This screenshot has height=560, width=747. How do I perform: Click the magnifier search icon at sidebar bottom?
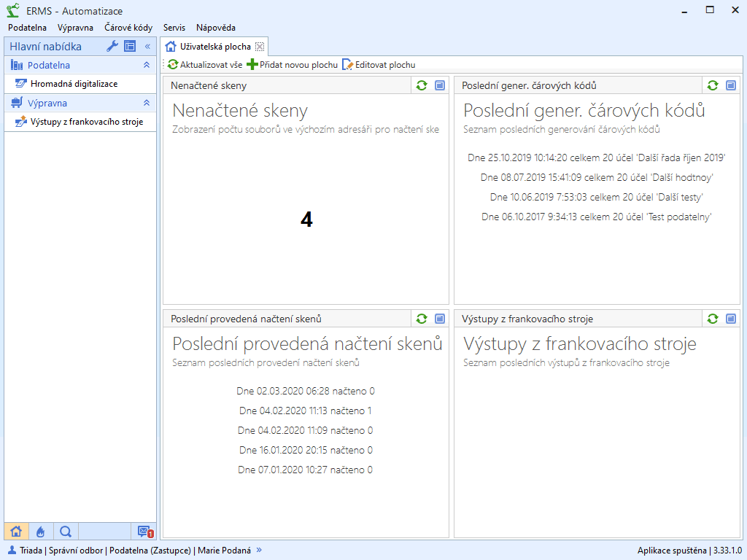point(65,532)
